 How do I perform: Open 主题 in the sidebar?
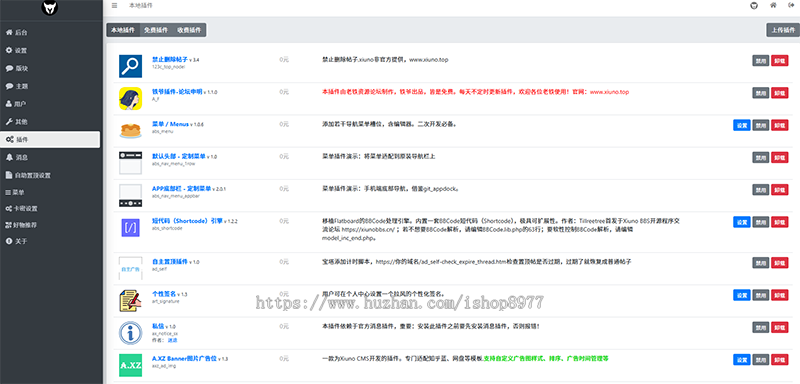click(x=50, y=86)
